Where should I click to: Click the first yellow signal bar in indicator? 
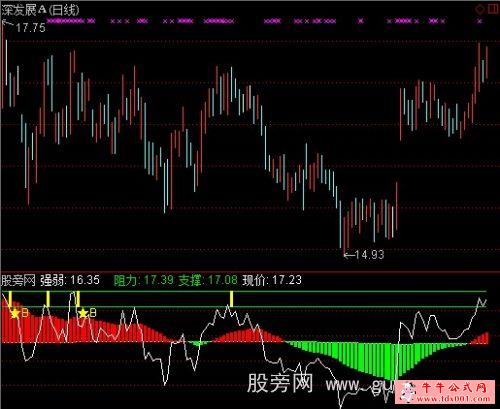click(x=10, y=299)
